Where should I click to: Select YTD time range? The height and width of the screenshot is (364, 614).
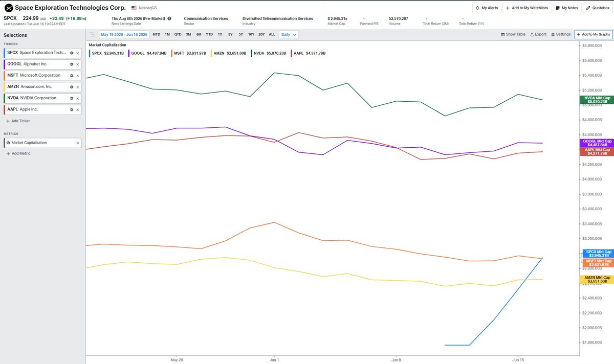click(209, 34)
